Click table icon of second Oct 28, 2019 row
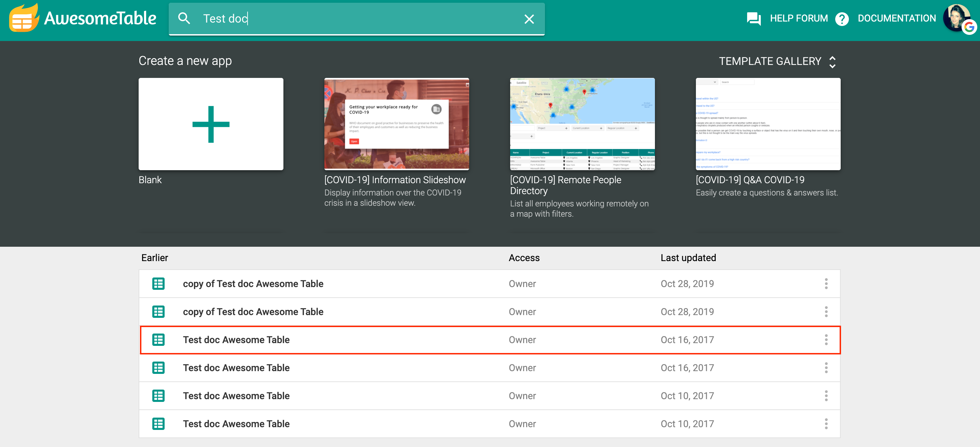 click(158, 312)
